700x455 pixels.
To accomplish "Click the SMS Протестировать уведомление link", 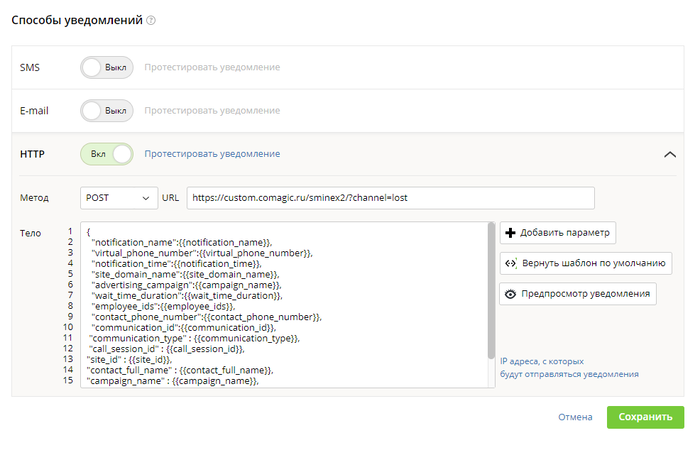I will pos(212,67).
